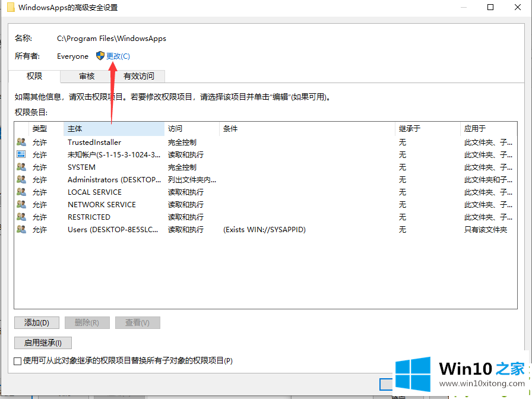Click the C:\Program Files\WindowsApps path text
The image size is (532, 399).
[x=112, y=39]
